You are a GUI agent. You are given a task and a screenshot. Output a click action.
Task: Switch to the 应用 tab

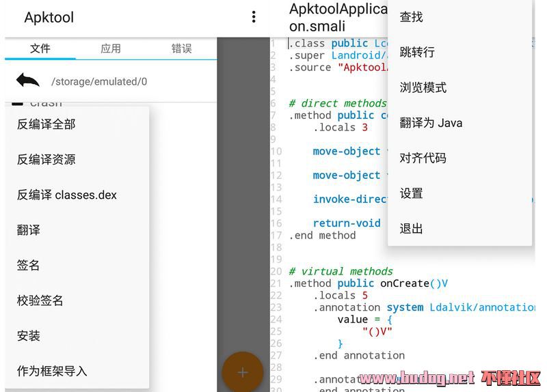(111, 48)
